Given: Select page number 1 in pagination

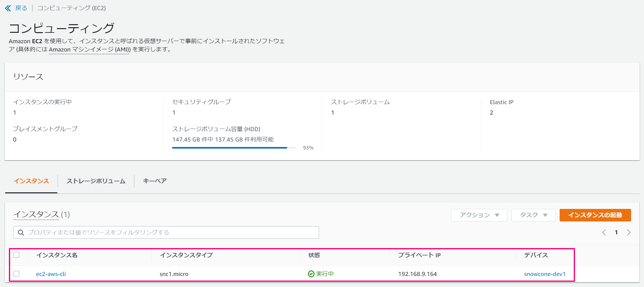Looking at the screenshot, I should 616,232.
